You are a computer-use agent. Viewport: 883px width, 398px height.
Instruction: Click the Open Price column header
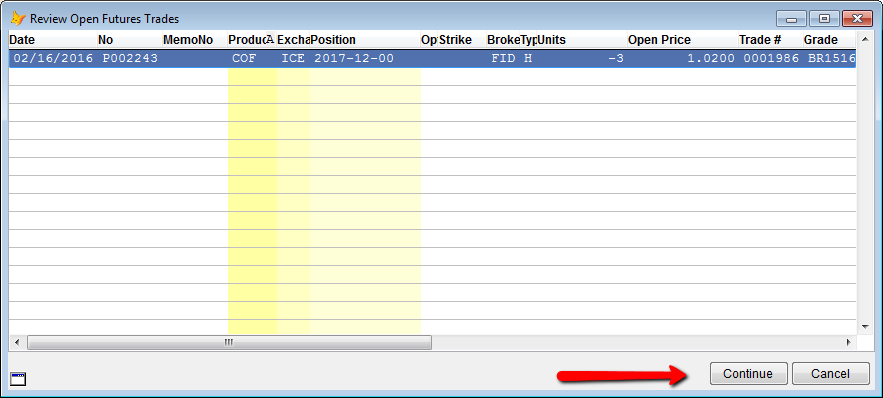[682, 40]
